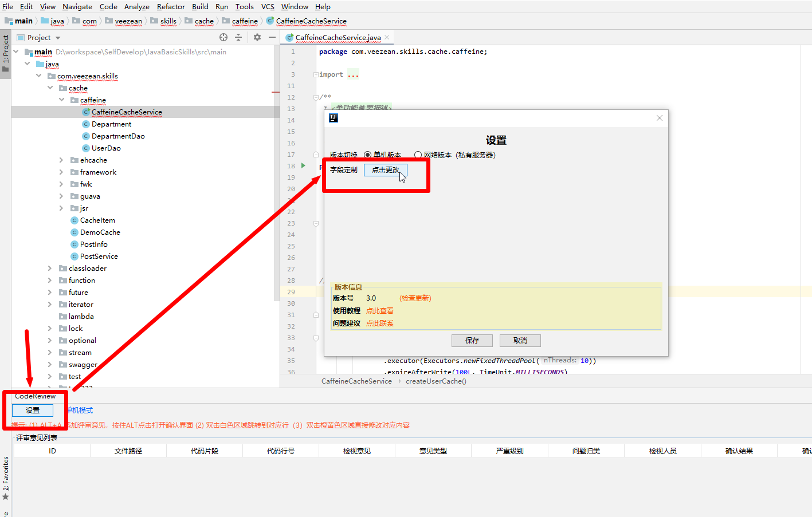Click the 检查更新 link

pos(415,298)
